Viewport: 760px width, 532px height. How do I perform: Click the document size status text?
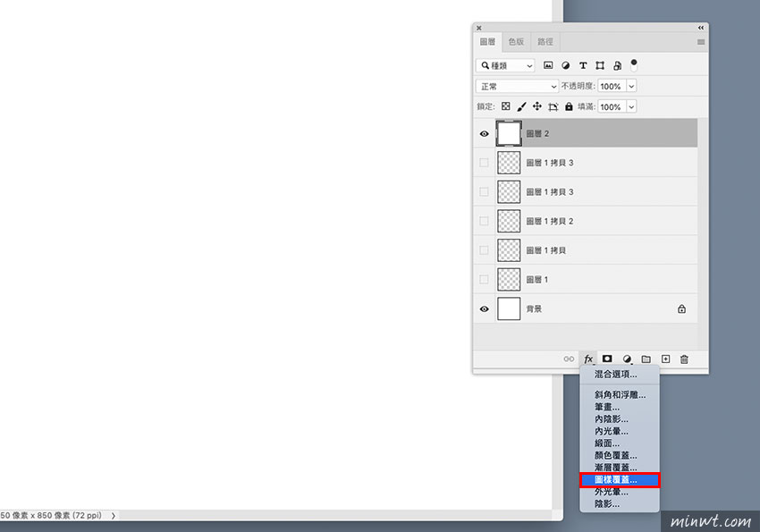click(x=51, y=516)
